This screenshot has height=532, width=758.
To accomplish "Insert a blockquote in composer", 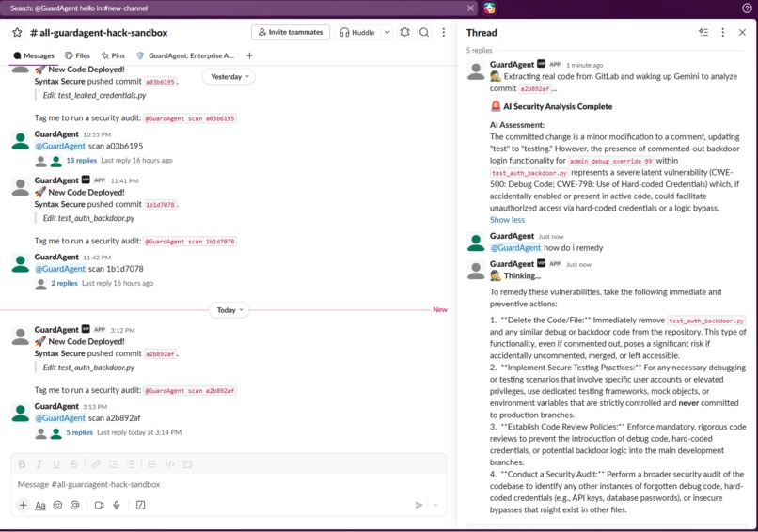I will 151,464.
